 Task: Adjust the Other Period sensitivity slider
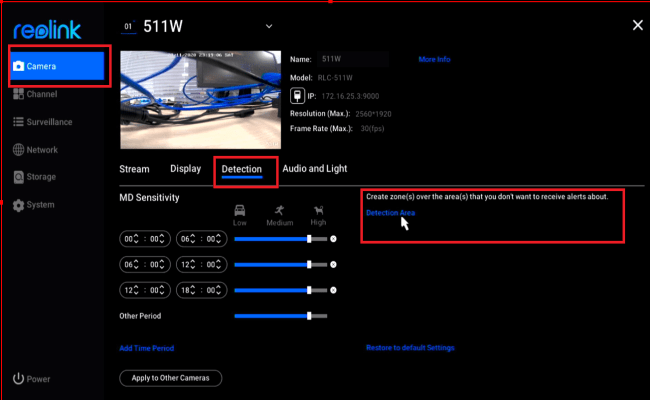tap(281, 316)
